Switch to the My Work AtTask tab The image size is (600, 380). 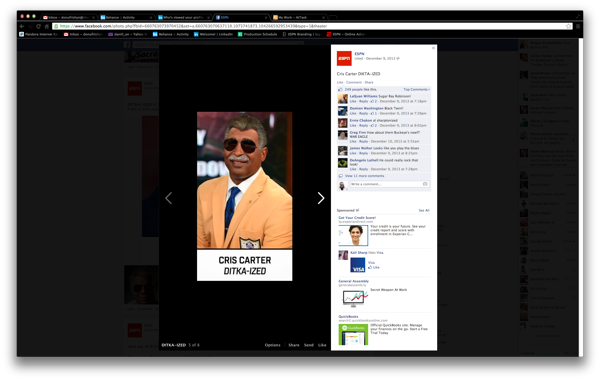click(299, 17)
